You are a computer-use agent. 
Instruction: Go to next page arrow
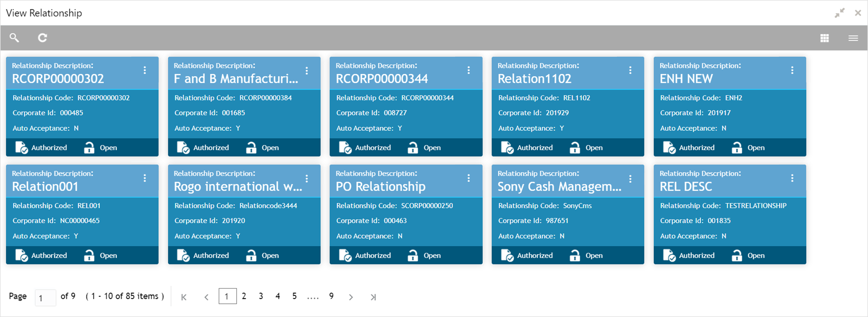351,297
